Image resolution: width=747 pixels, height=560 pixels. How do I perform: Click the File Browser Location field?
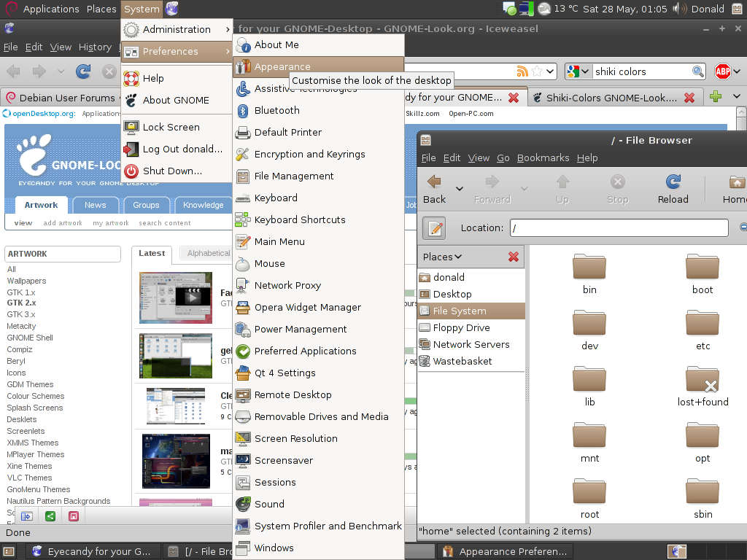pyautogui.click(x=619, y=228)
